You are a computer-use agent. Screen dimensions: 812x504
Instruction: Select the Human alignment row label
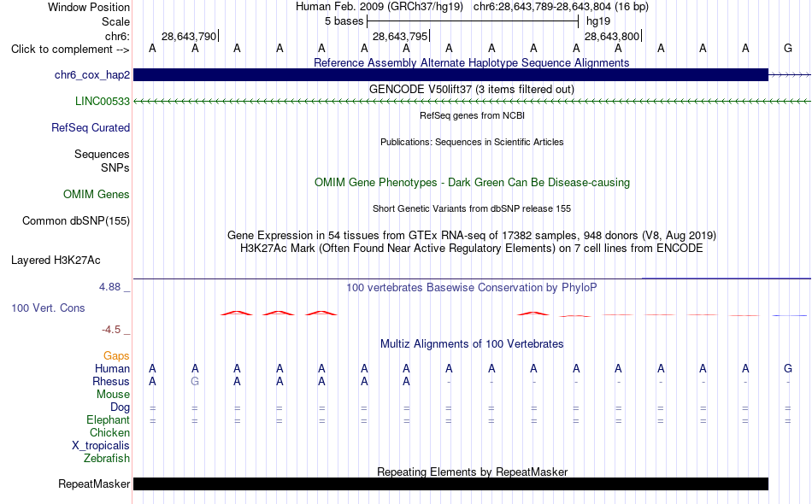[112, 368]
